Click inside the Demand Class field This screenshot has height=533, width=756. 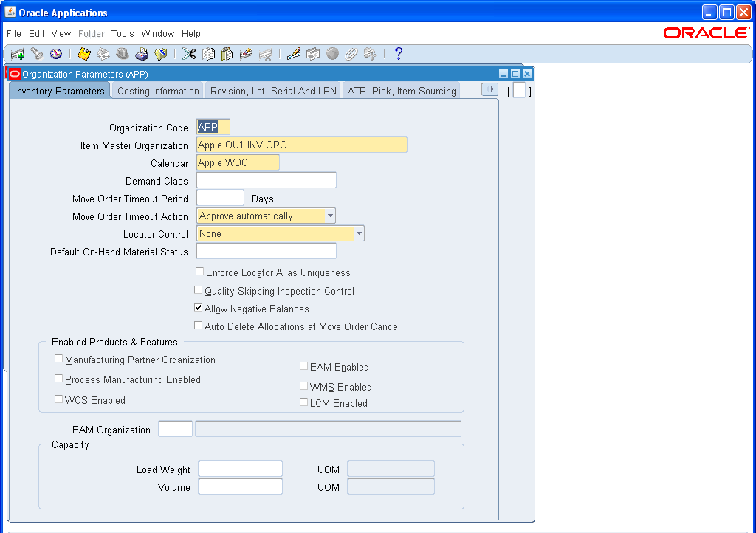[266, 179]
